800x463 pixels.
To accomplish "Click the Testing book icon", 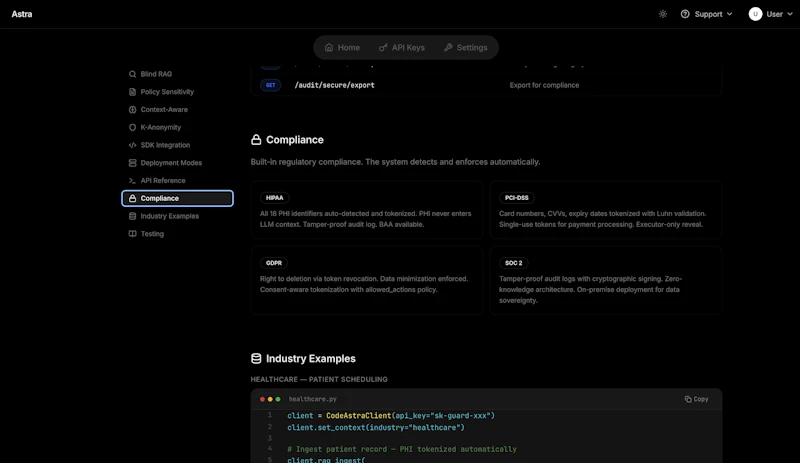I will coord(132,234).
